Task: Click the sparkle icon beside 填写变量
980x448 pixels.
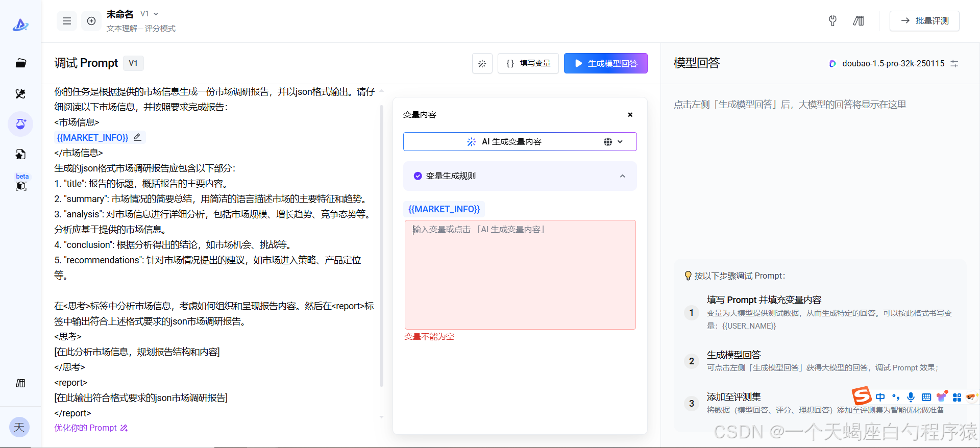Action: pos(482,64)
